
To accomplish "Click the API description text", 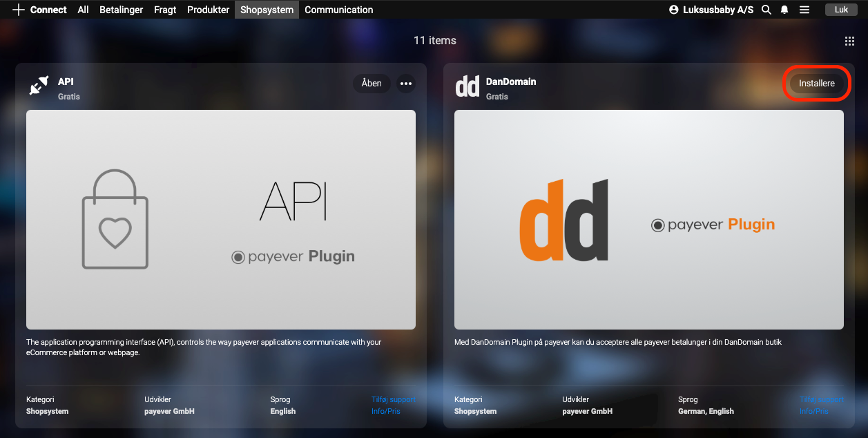I will coord(204,347).
